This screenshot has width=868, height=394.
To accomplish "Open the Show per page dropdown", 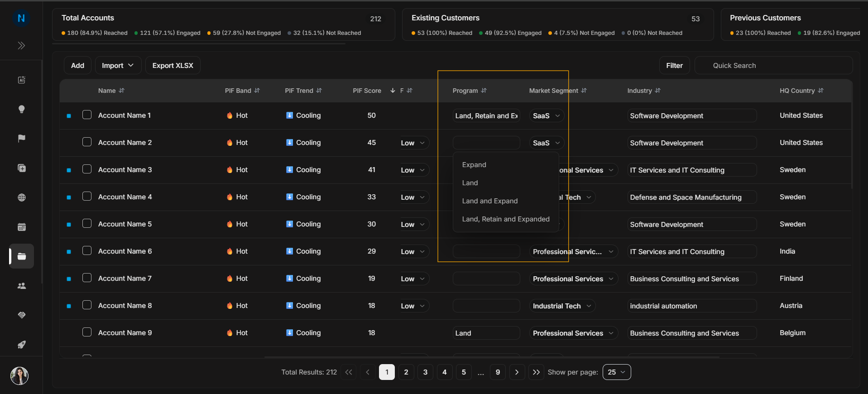I will (617, 372).
